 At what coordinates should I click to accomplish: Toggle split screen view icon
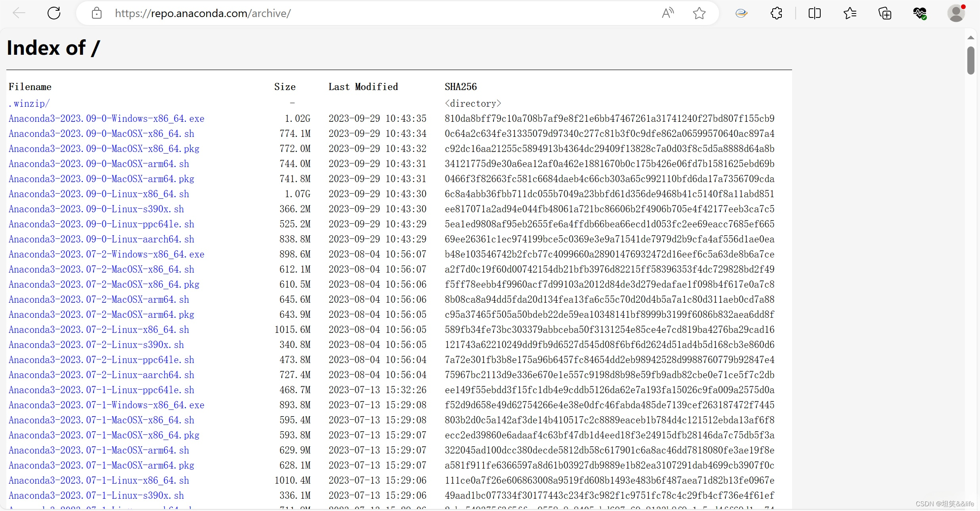pos(814,13)
